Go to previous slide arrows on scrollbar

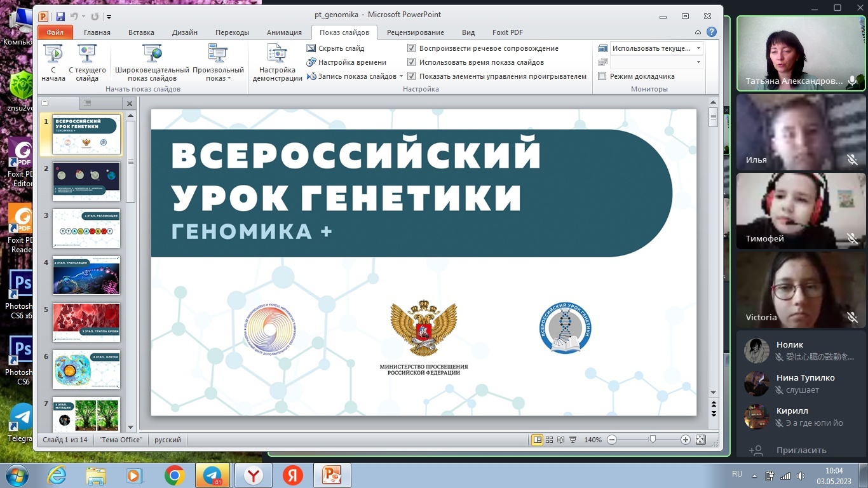tap(713, 404)
